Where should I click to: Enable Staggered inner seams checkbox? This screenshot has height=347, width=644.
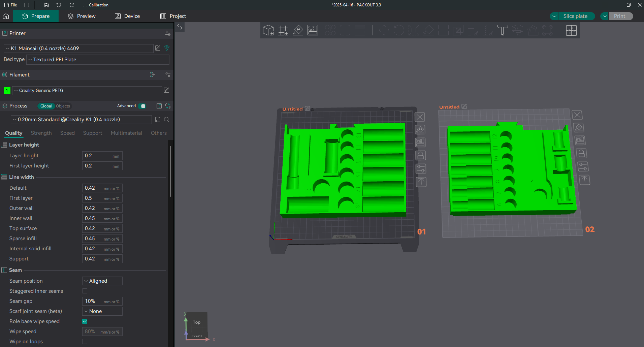[x=85, y=291]
